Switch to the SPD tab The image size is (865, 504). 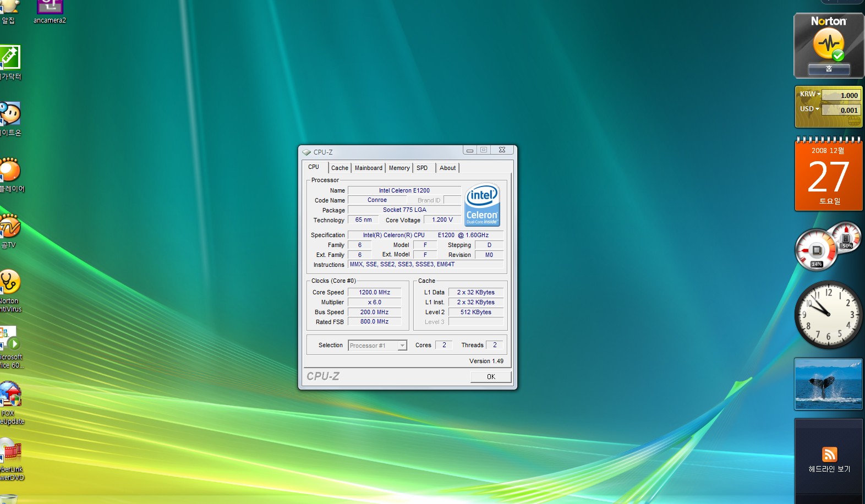(422, 168)
